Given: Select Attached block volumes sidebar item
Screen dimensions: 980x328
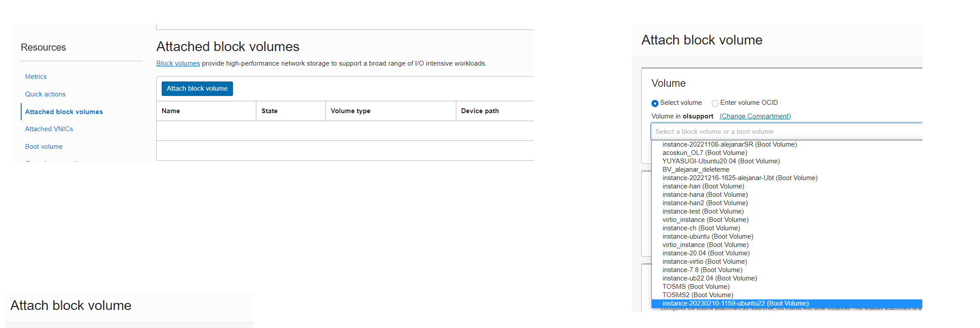Looking at the screenshot, I should click(64, 112).
